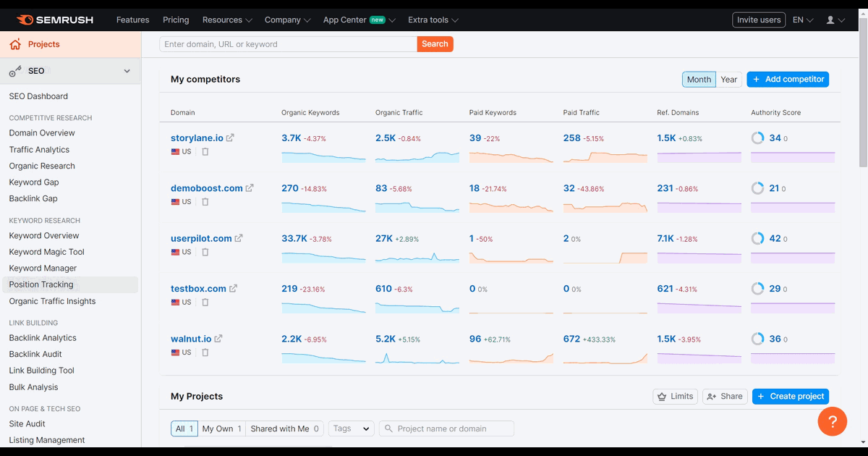Image resolution: width=868 pixels, height=456 pixels.
Task: Delete storylane.io competitor via trash icon
Action: coord(205,152)
